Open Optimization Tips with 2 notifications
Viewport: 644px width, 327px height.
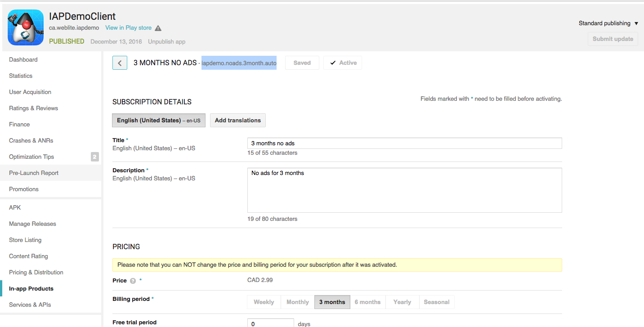[x=30, y=157]
